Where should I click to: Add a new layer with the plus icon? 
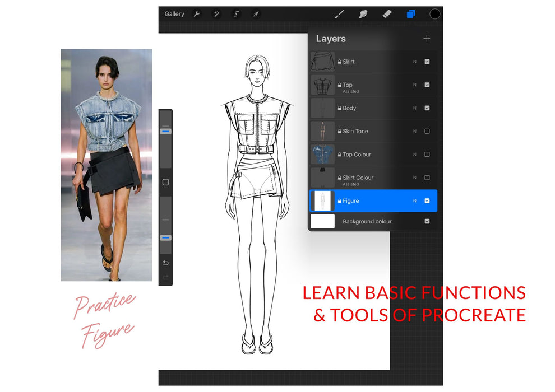pyautogui.click(x=427, y=39)
